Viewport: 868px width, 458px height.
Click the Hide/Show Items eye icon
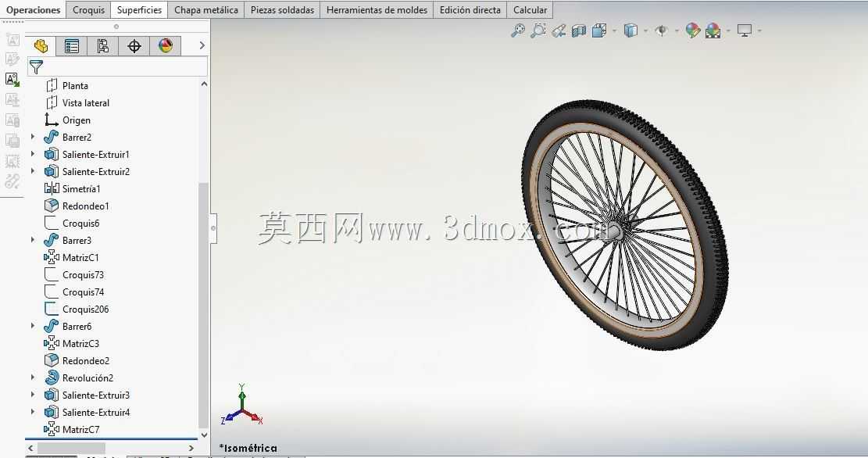(x=661, y=30)
